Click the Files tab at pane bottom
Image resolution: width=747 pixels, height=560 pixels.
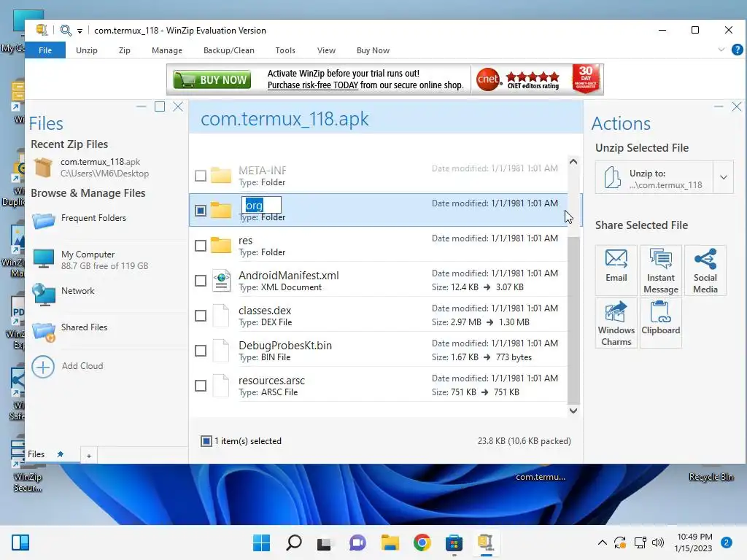[36, 454]
